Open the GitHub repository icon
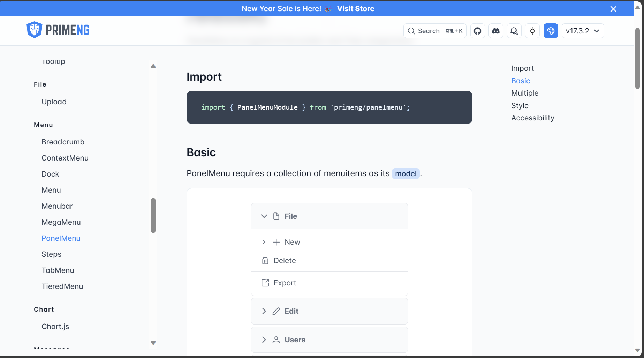Image resolution: width=644 pixels, height=358 pixels. (477, 31)
